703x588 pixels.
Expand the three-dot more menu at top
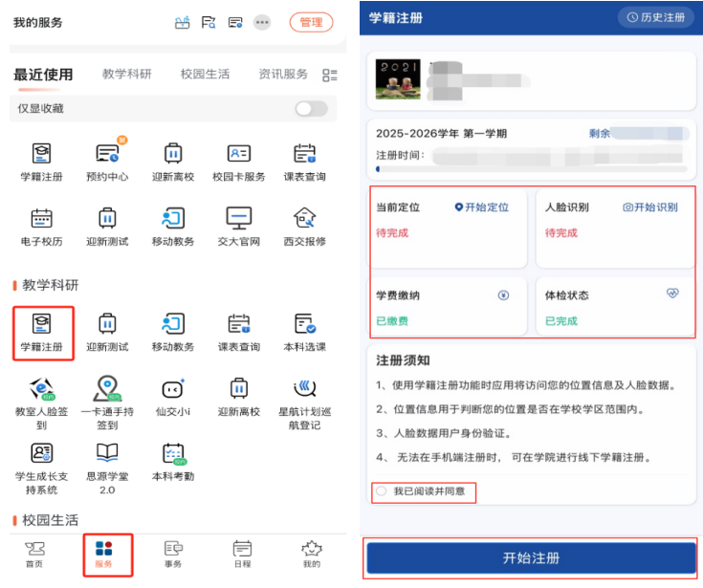262,22
